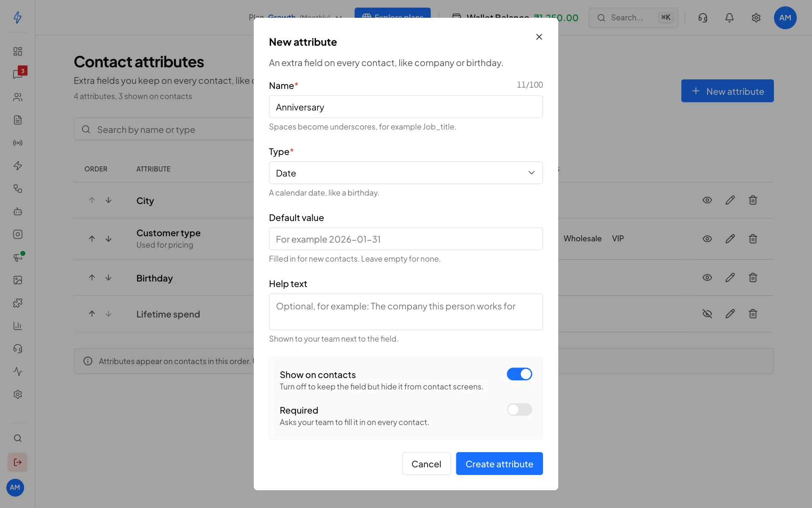Click the top Search box with ⌘K
The width and height of the screenshot is (812, 508).
(x=633, y=18)
